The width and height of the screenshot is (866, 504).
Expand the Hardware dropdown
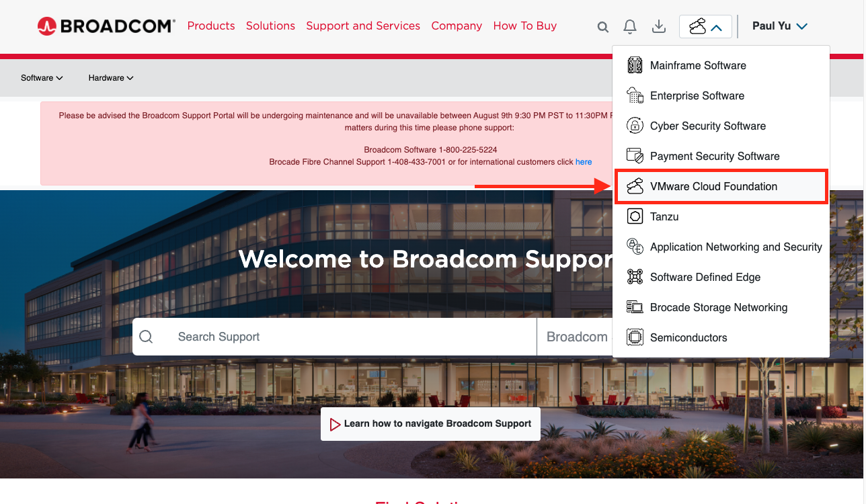click(111, 78)
